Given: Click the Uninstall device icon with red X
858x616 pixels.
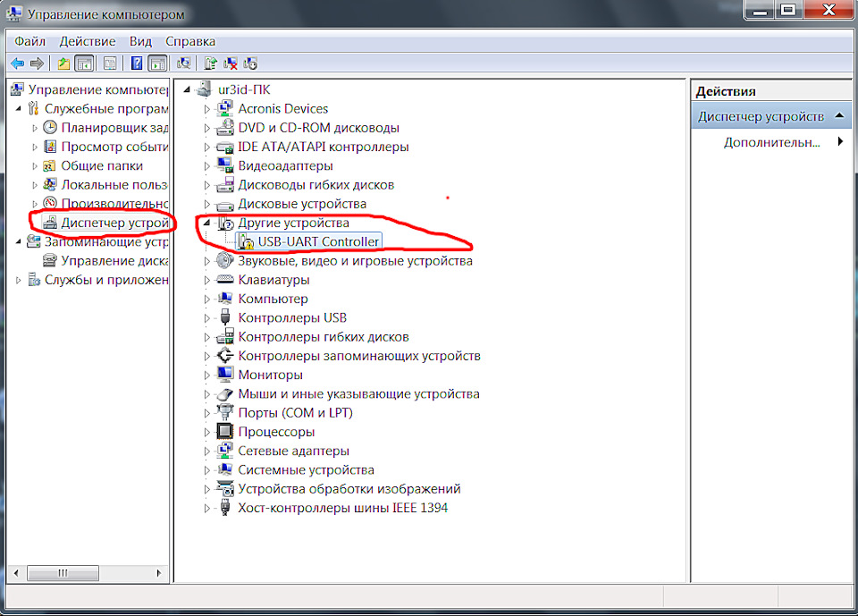Looking at the screenshot, I should [231, 63].
